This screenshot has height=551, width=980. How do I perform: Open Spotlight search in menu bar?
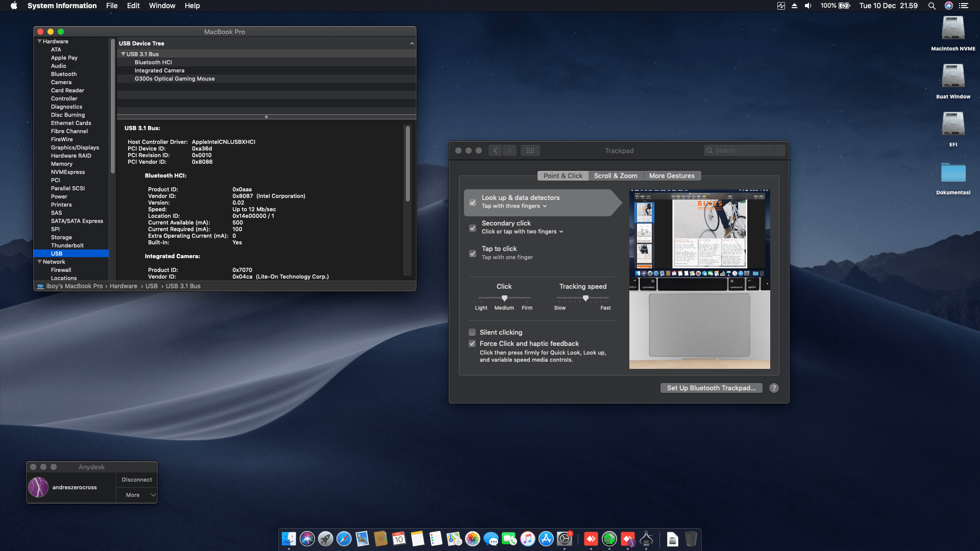[x=932, y=6]
